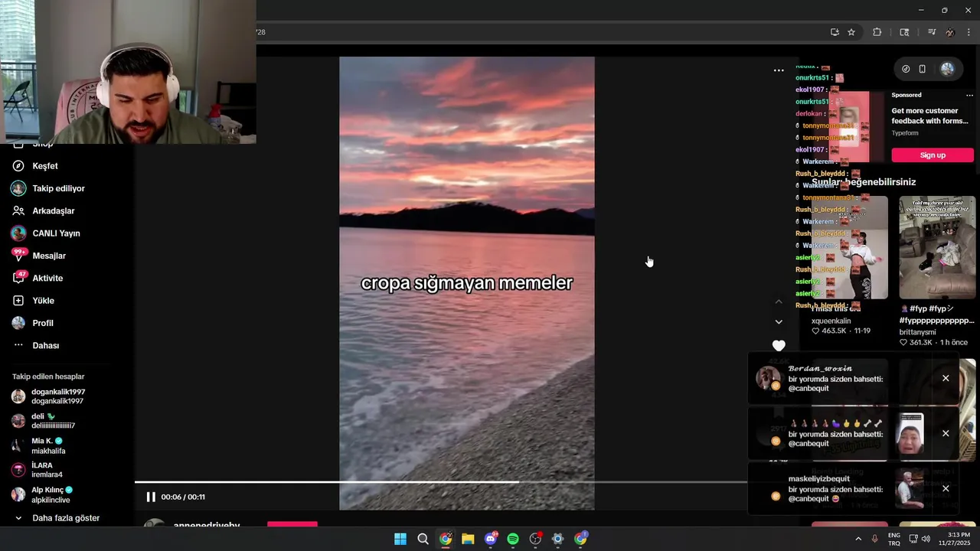Open Chrome extensions puzzle icon
Image resolution: width=980 pixels, height=551 pixels.
pyautogui.click(x=877, y=32)
